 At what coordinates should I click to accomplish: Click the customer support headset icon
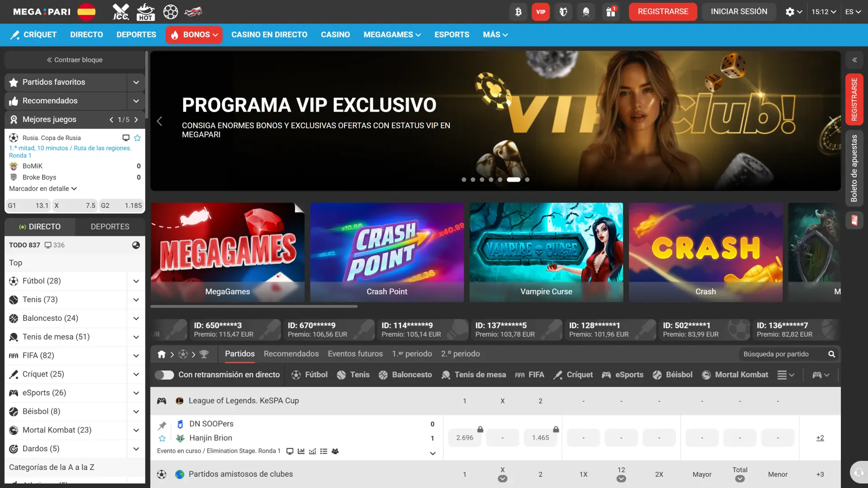(858, 473)
